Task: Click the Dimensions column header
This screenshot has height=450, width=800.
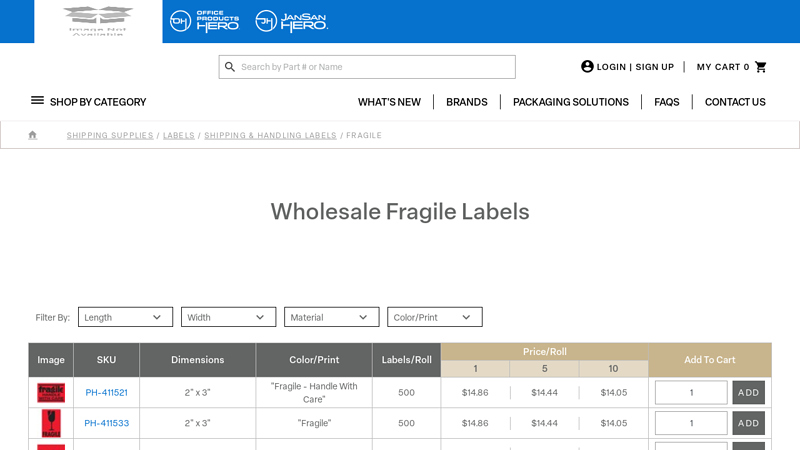Action: click(x=197, y=360)
